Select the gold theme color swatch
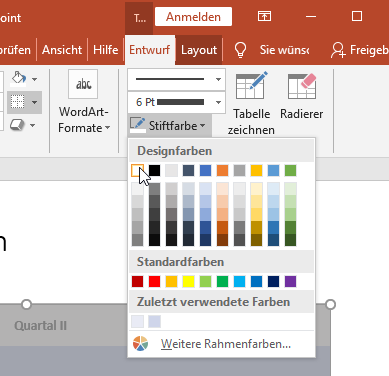 coord(256,170)
